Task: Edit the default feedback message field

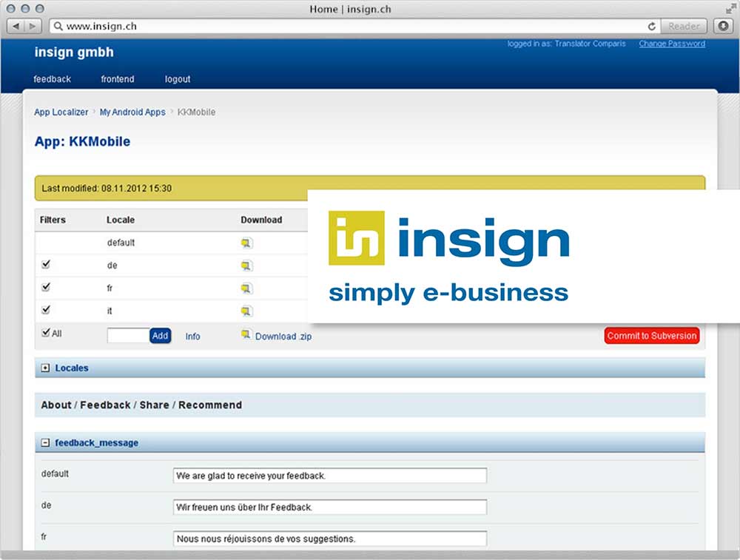Action: click(x=330, y=476)
